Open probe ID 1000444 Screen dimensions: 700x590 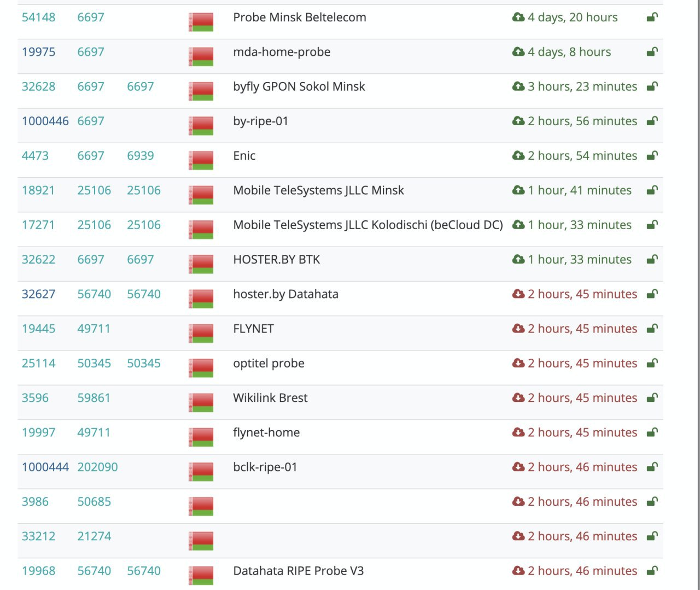coord(45,467)
